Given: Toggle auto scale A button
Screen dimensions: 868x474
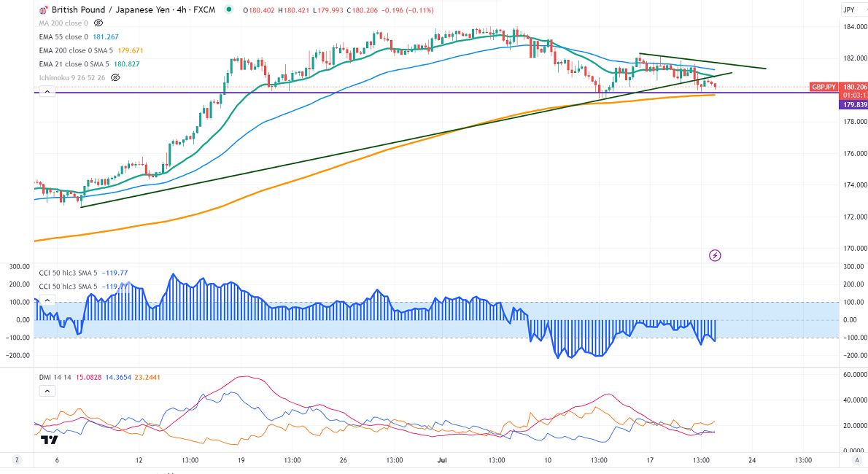Looking at the screenshot, I should click(859, 460).
